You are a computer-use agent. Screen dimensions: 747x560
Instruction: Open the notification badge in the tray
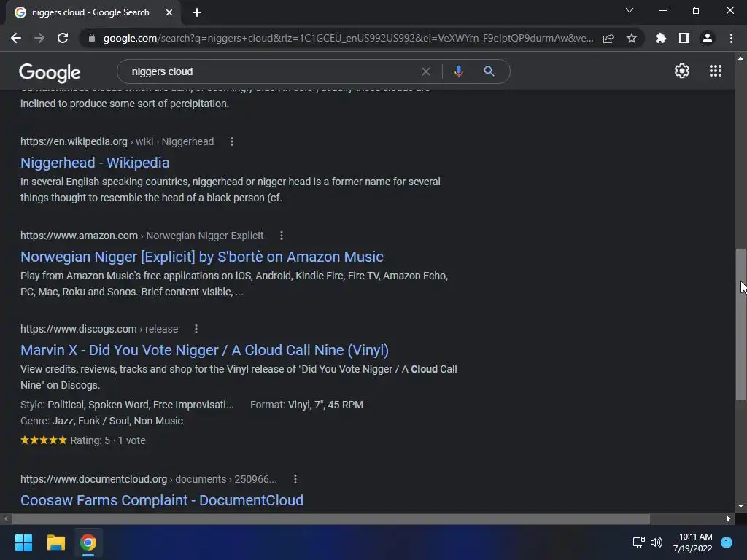click(727, 542)
